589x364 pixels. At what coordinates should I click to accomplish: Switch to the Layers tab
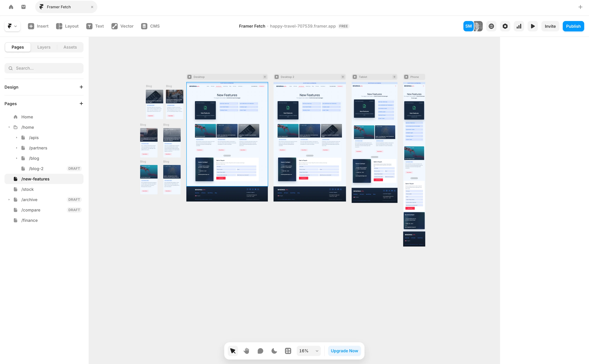[44, 47]
